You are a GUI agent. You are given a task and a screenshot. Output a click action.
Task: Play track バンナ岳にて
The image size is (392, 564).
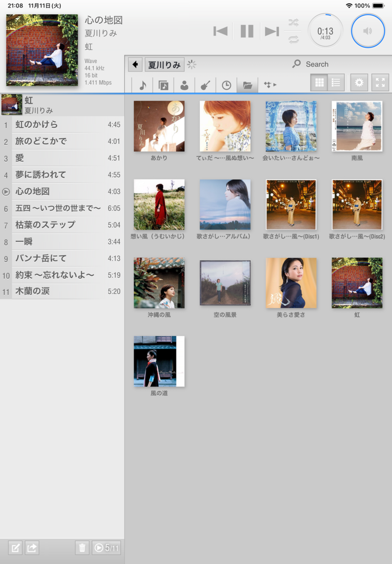[x=62, y=258]
